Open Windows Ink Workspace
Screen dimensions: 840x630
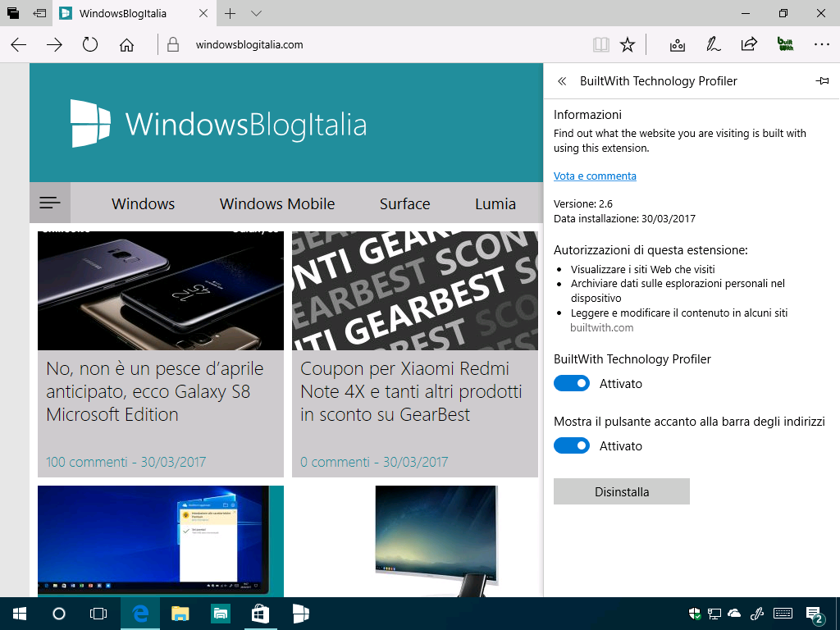(757, 614)
